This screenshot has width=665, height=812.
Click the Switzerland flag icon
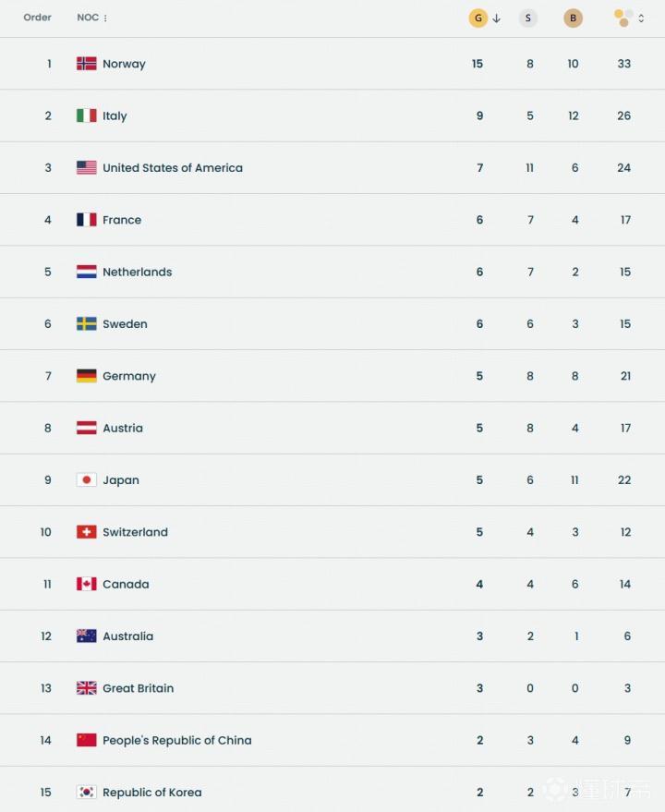pos(87,532)
